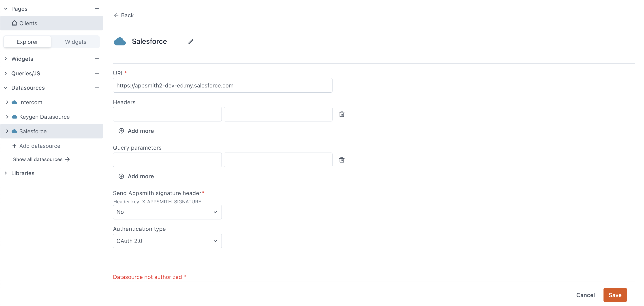Click the orange Save button
The height and width of the screenshot is (306, 644).
coord(615,295)
